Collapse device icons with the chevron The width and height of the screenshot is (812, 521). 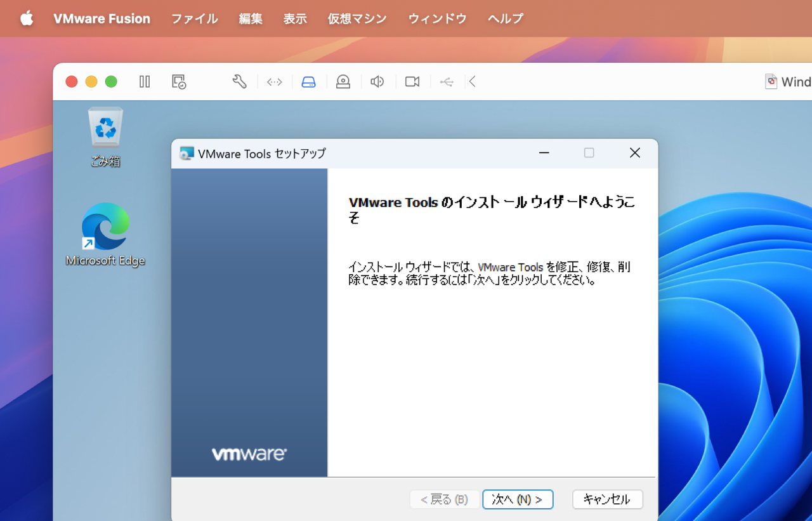[x=473, y=81]
